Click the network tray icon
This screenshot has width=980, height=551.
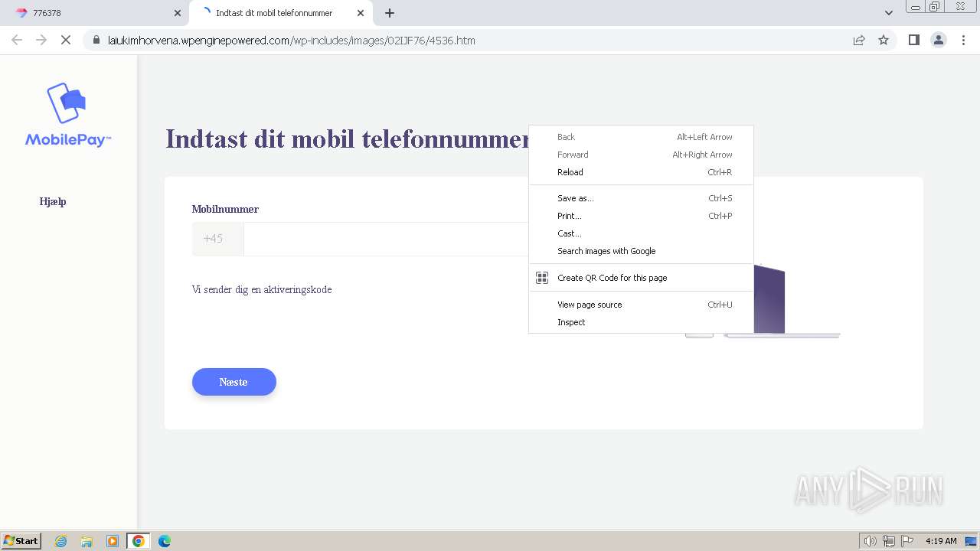[x=889, y=541]
